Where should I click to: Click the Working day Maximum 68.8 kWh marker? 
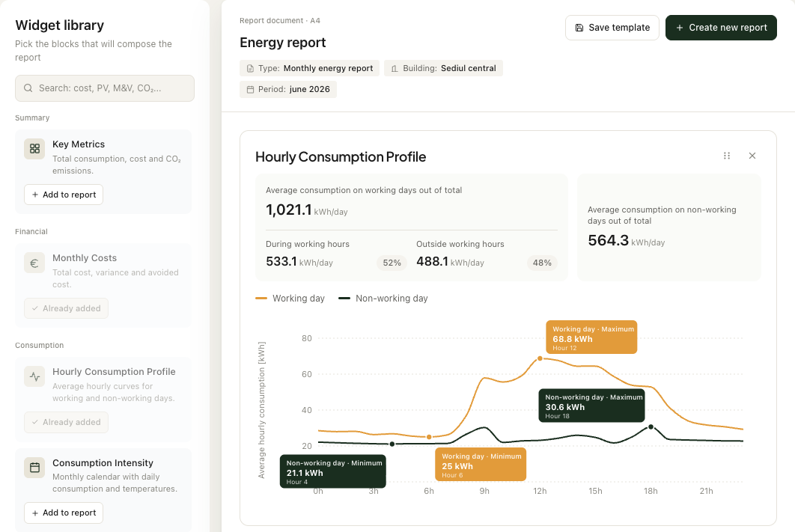click(x=591, y=337)
